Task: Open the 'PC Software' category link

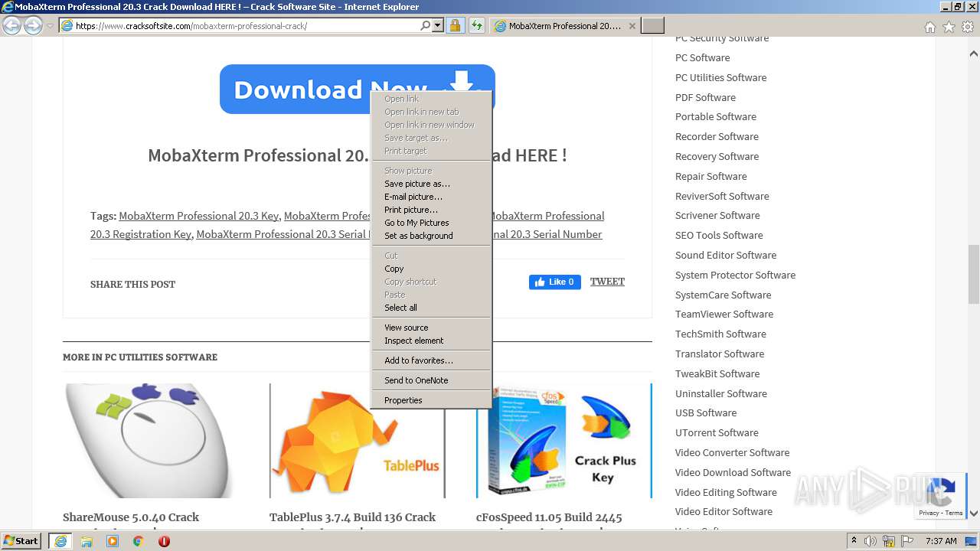Action: (x=702, y=57)
